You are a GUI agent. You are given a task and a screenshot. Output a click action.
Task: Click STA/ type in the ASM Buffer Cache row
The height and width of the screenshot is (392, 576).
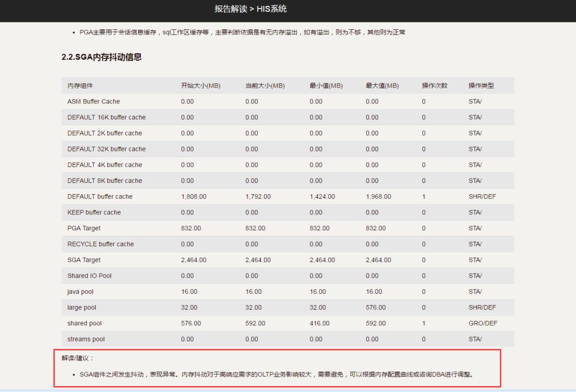point(475,101)
